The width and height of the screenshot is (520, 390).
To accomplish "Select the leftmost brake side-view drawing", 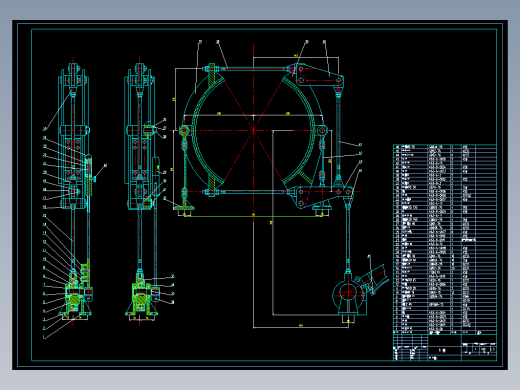I will [x=74, y=192].
